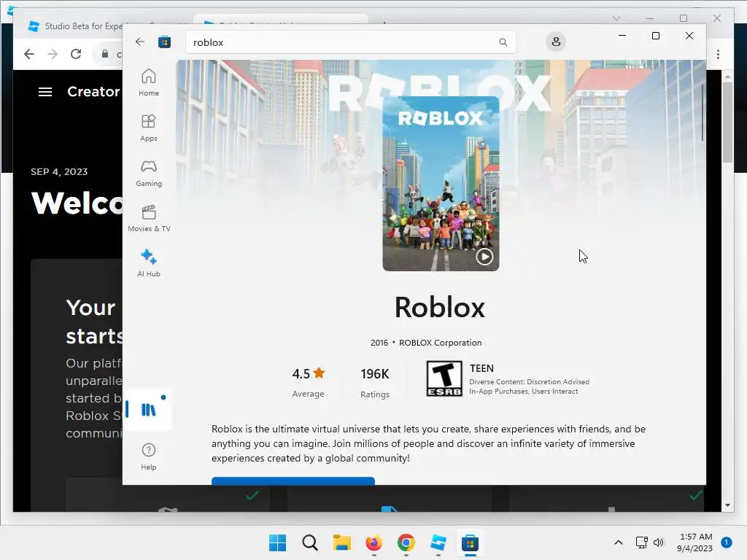Open taskbar Search
The image size is (747, 560).
pyautogui.click(x=309, y=542)
